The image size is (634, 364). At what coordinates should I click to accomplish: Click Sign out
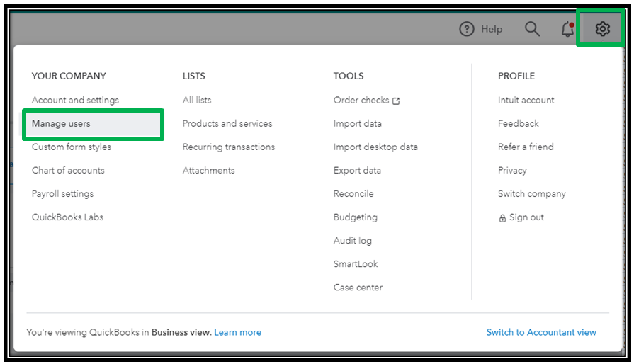point(526,217)
